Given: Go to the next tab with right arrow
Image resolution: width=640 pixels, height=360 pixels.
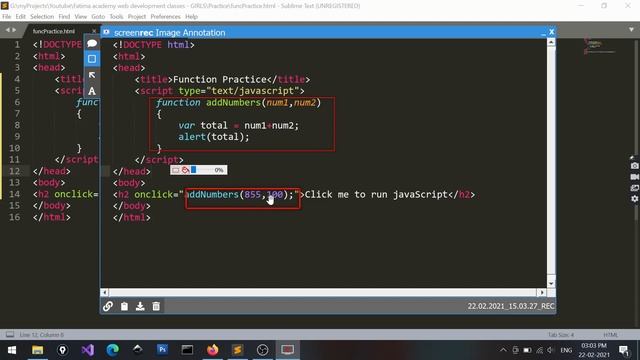Looking at the screenshot, I should (x=14, y=30).
